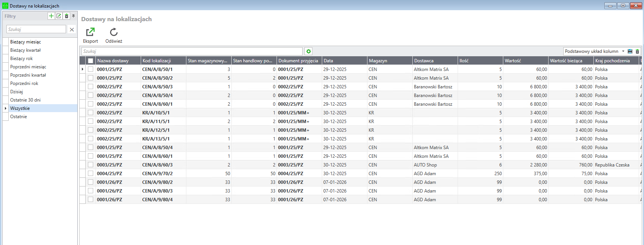This screenshot has height=245, width=644.
Task: Choose the Ostatnie 30 dni filter
Action: click(x=25, y=100)
